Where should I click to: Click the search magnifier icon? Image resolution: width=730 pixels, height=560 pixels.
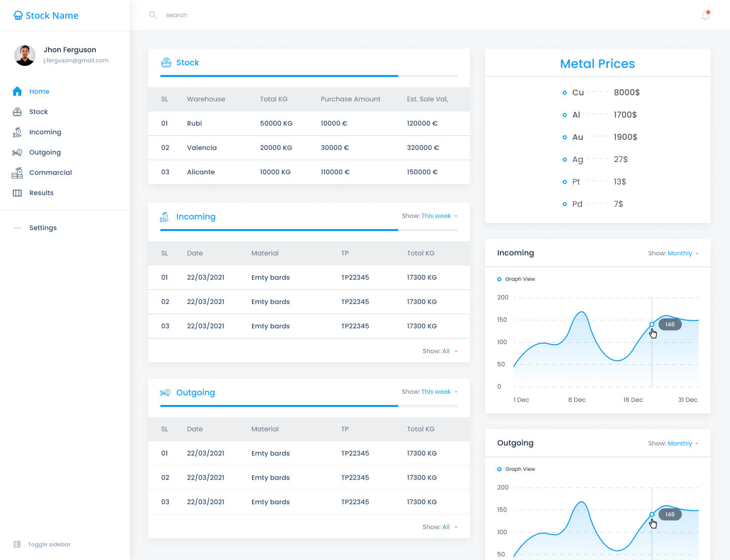tap(153, 15)
